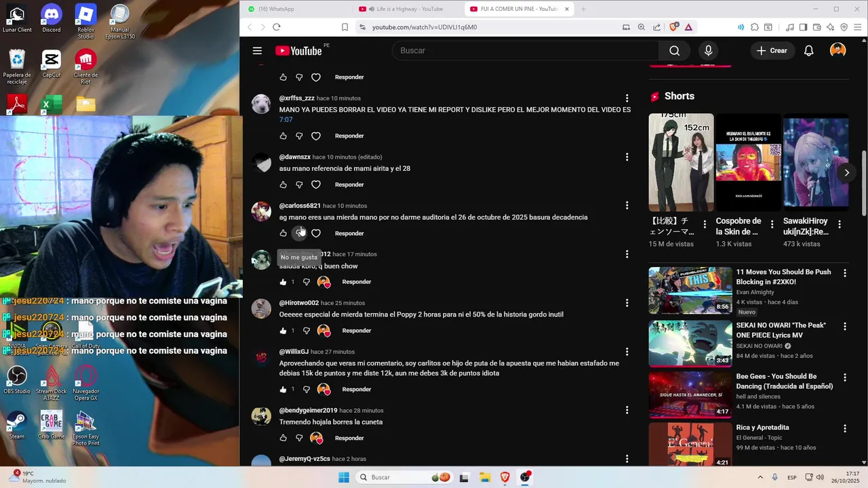
Task: Jump to timestamp 7:07 link
Action: pos(285,119)
